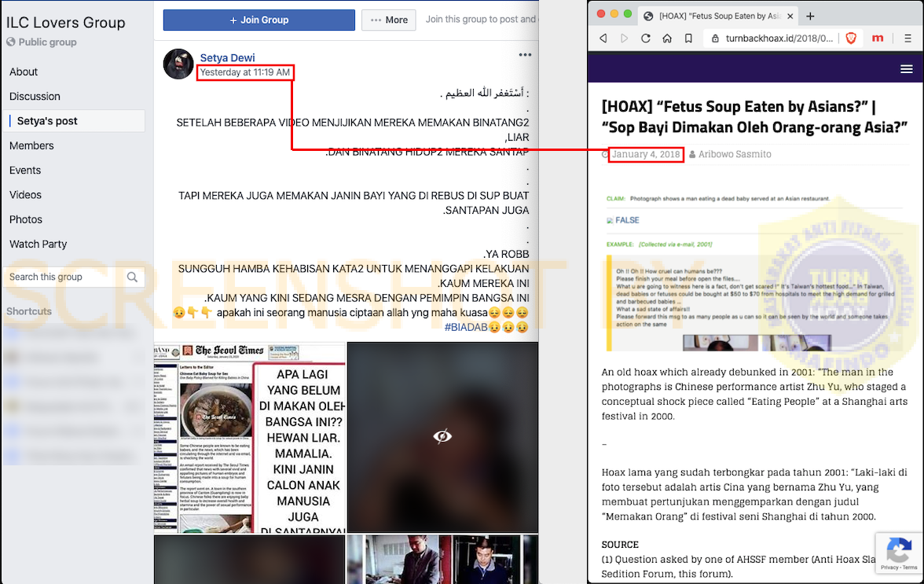The image size is (924, 584).
Task: Open the Brave shields icon
Action: point(851,39)
